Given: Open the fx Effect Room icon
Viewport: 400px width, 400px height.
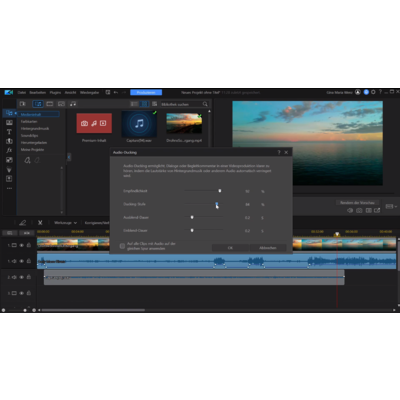Looking at the screenshot, I should pyautogui.click(x=9, y=150).
